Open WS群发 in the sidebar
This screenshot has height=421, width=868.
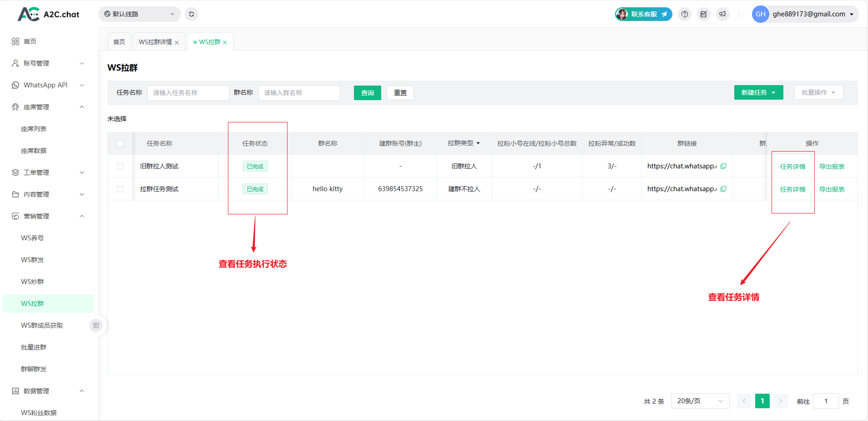tap(32, 260)
